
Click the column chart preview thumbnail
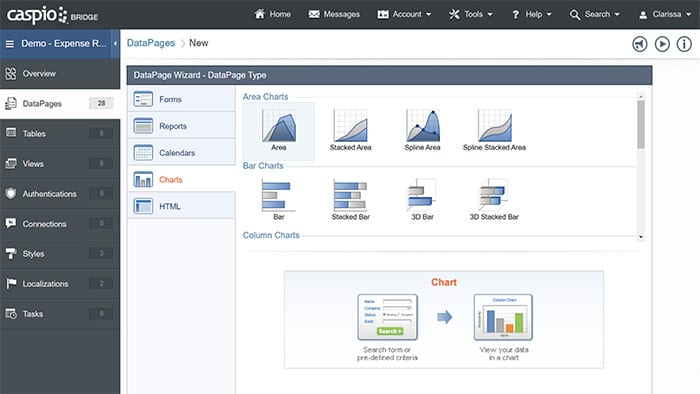coord(503,317)
